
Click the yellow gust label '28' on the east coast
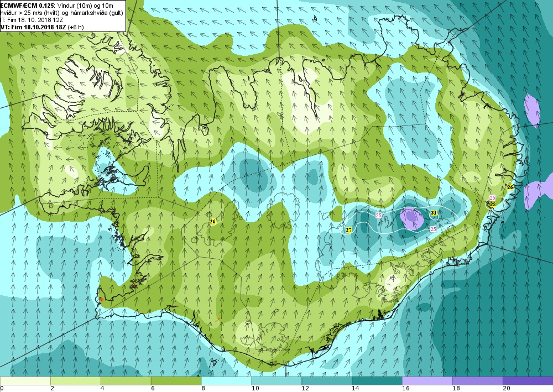click(493, 204)
